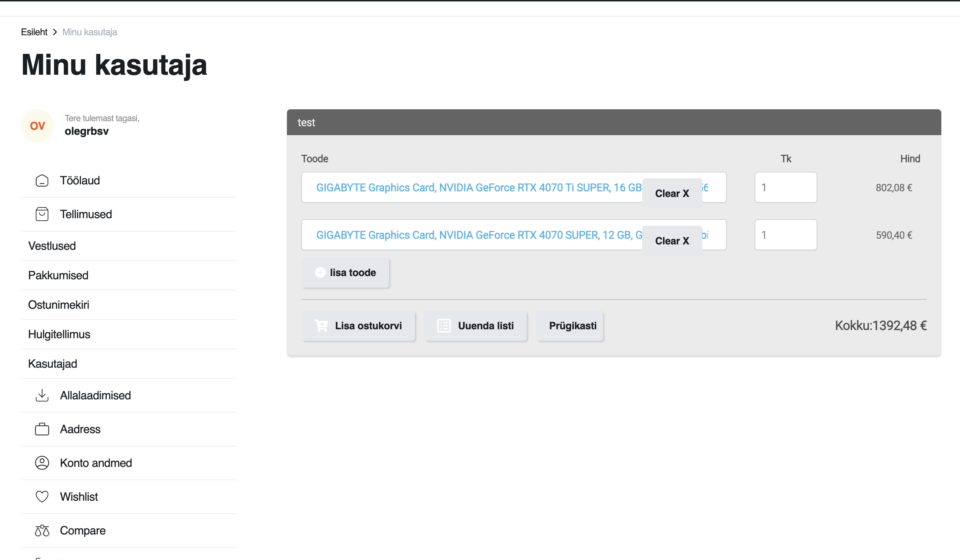Screen dimensions: 960x560
Task: Click the Toode column header
Action: click(x=315, y=159)
